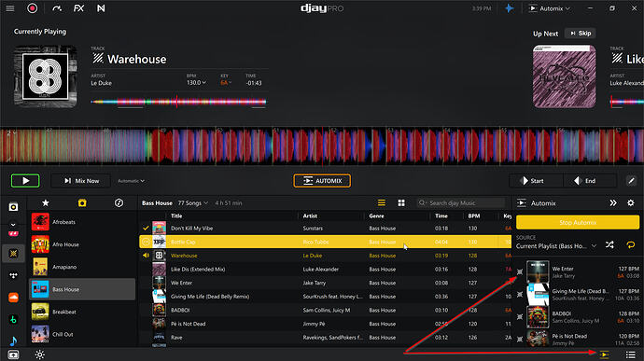Open the Source Current Playlist dropdown
Screen dimensions: 644x361
[x=556, y=246]
